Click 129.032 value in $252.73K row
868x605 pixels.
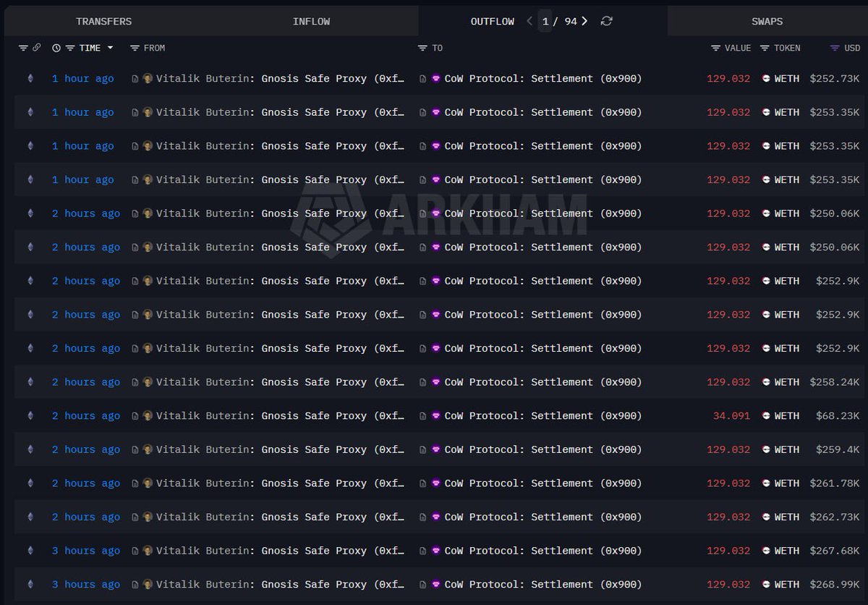pyautogui.click(x=728, y=79)
